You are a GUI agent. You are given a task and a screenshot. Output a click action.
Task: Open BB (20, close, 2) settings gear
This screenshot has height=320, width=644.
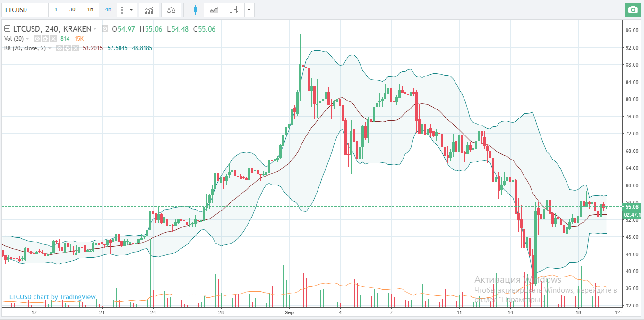coord(67,48)
